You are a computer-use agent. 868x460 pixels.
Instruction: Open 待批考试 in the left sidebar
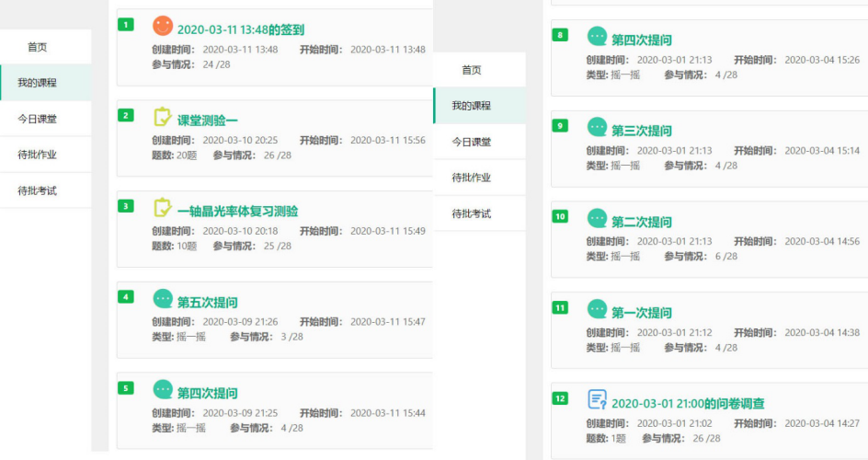pyautogui.click(x=45, y=190)
